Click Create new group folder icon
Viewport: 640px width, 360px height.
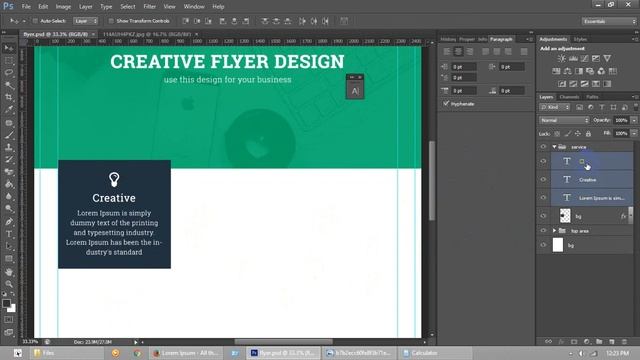click(x=599, y=342)
